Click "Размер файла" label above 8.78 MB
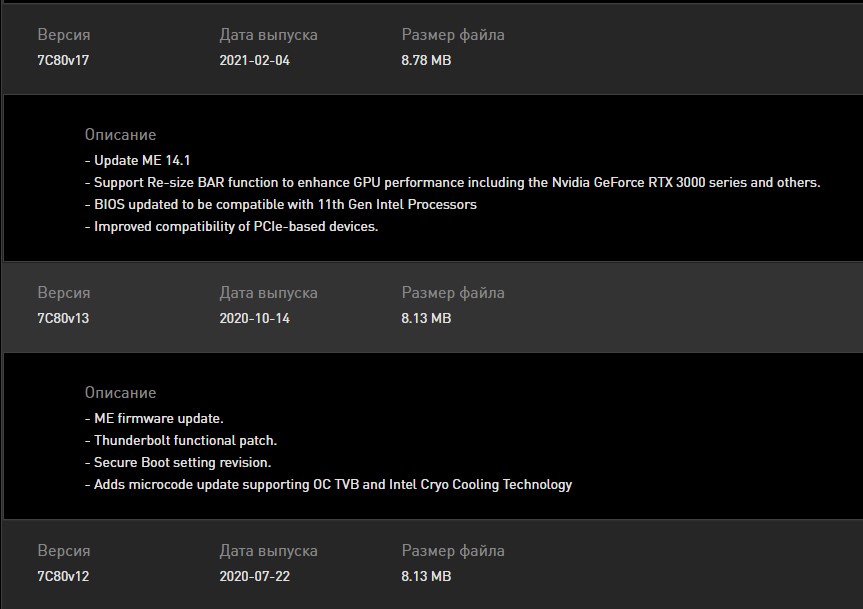This screenshot has height=609, width=863. [x=453, y=35]
